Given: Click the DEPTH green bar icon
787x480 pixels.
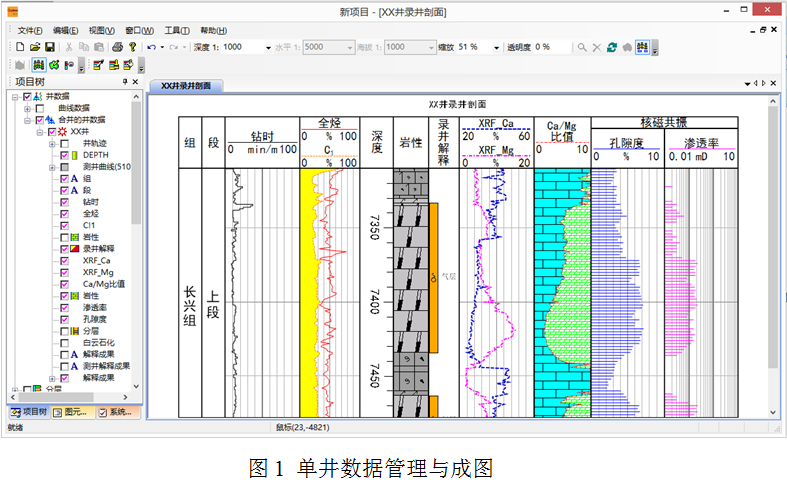Looking at the screenshot, I should point(74,155).
